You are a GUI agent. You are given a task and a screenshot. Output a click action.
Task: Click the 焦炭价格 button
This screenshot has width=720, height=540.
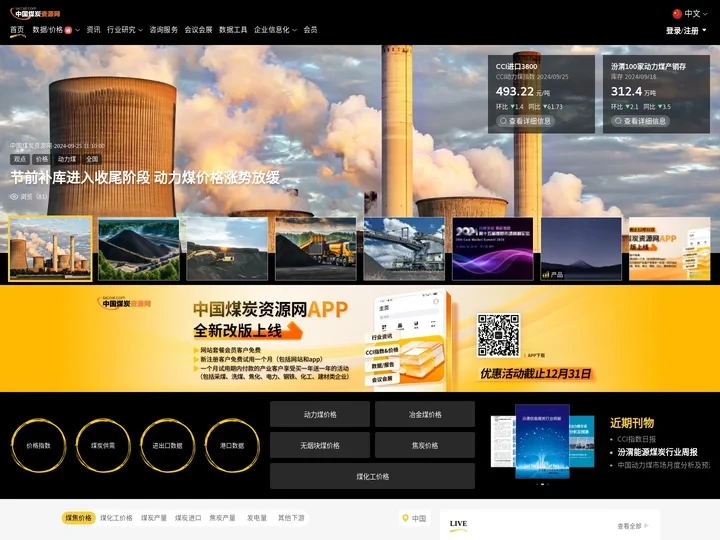coord(425,445)
